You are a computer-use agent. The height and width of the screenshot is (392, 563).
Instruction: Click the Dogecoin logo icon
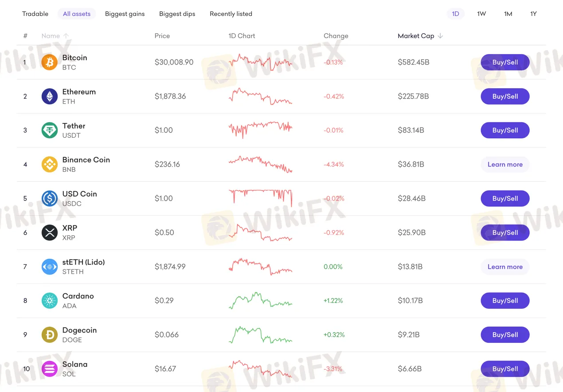[49, 335]
